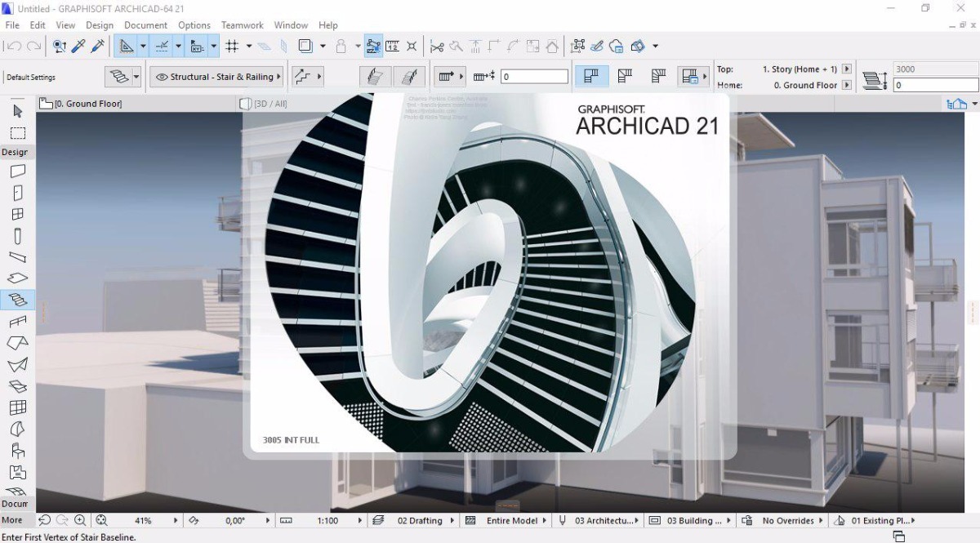980x543 pixels.
Task: Open the Document menu
Action: click(x=146, y=25)
